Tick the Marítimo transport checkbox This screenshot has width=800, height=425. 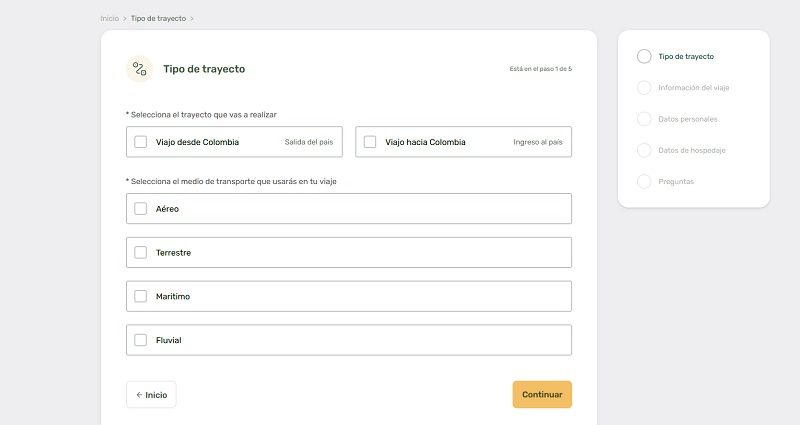click(141, 297)
